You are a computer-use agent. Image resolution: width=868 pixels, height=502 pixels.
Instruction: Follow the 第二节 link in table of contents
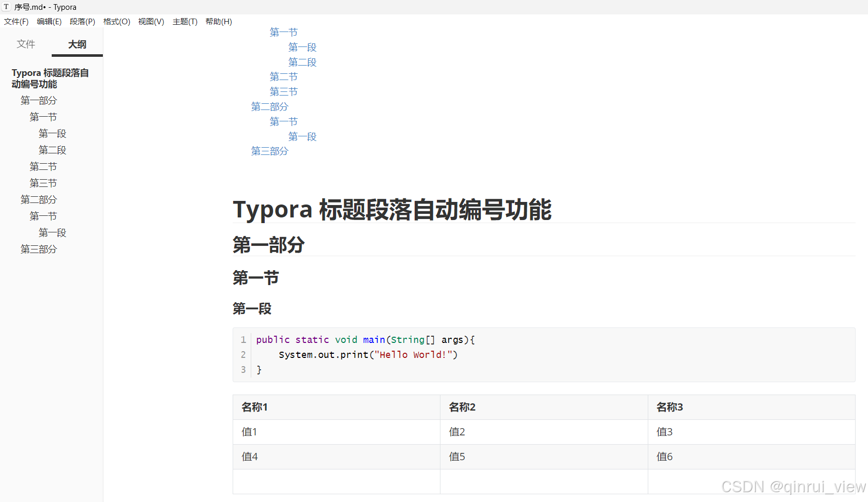284,77
